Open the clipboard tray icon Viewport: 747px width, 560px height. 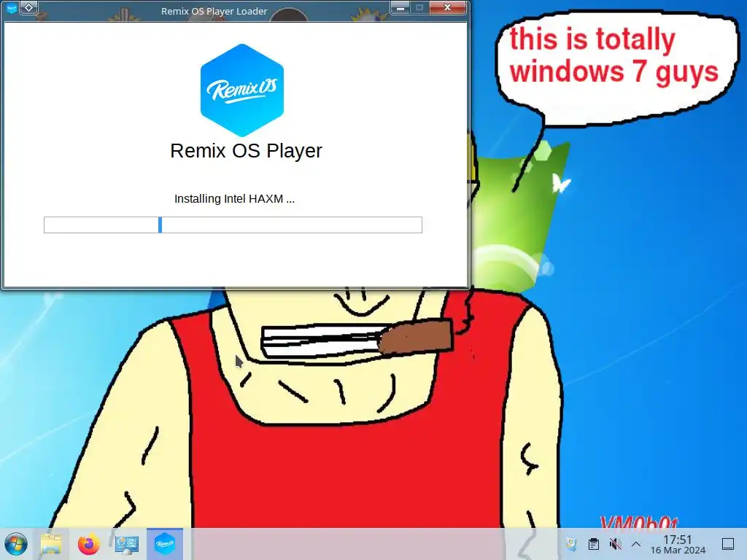[594, 544]
